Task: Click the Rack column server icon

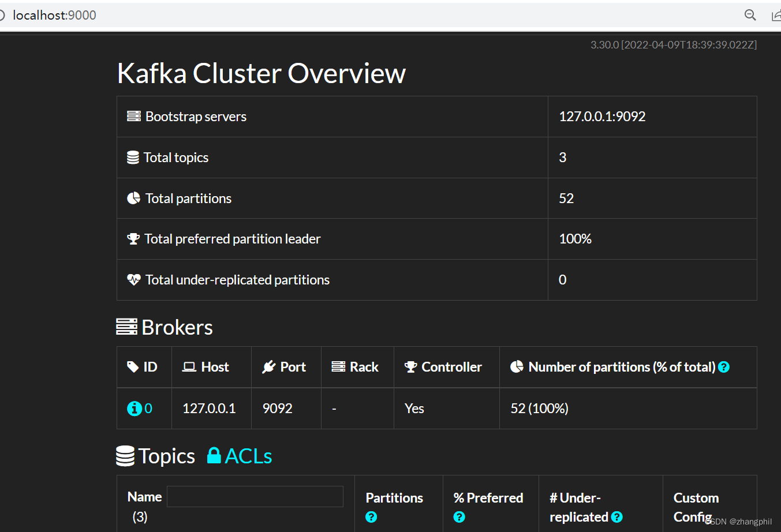Action: click(338, 367)
